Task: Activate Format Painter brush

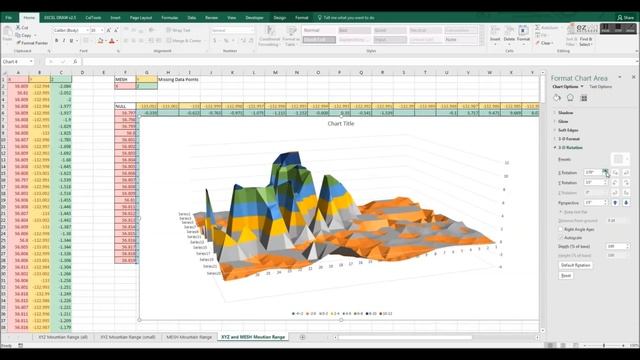Action: click(x=18, y=43)
